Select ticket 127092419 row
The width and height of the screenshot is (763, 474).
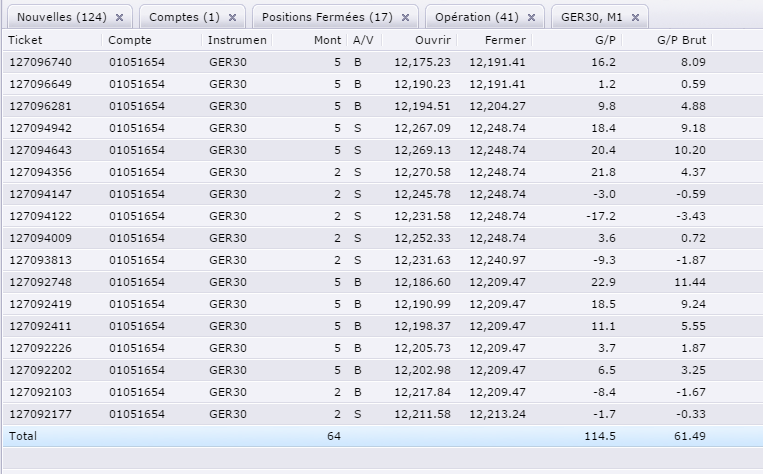[x=383, y=304]
